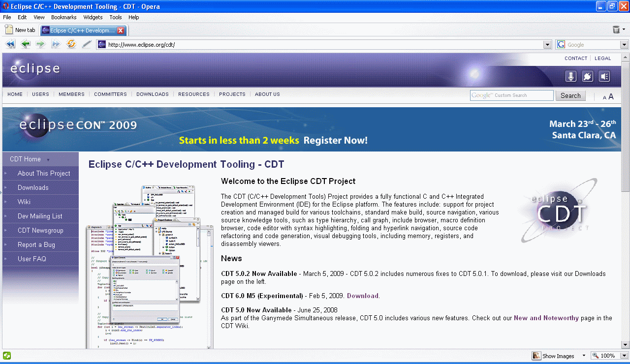This screenshot has width=630, height=364.
Task: Click the speaker icon in the Eclipse header
Action: (x=604, y=76)
